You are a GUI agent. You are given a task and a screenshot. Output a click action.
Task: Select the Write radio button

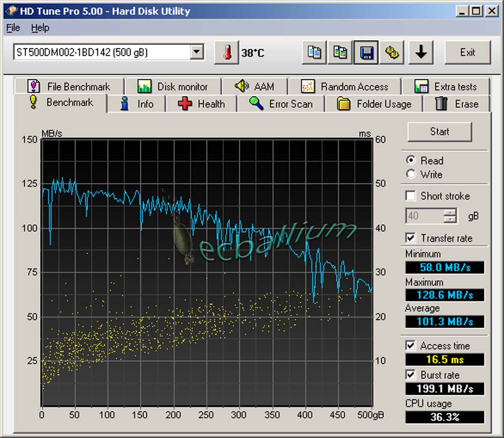411,175
